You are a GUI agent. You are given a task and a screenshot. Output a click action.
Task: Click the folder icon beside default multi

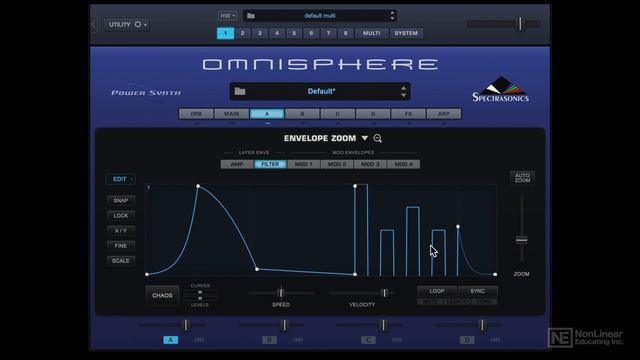pos(251,16)
